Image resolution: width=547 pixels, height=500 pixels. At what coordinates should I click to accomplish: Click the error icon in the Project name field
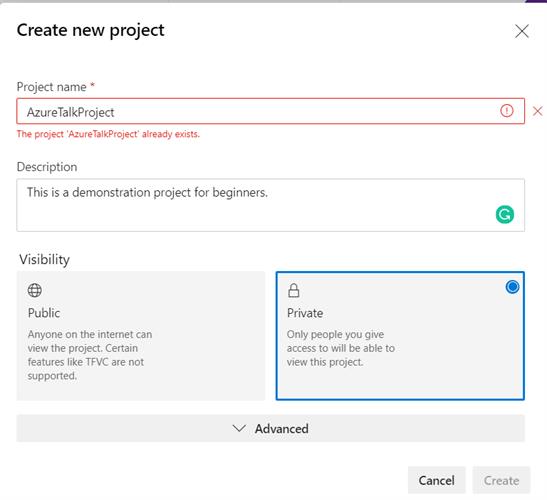[507, 111]
